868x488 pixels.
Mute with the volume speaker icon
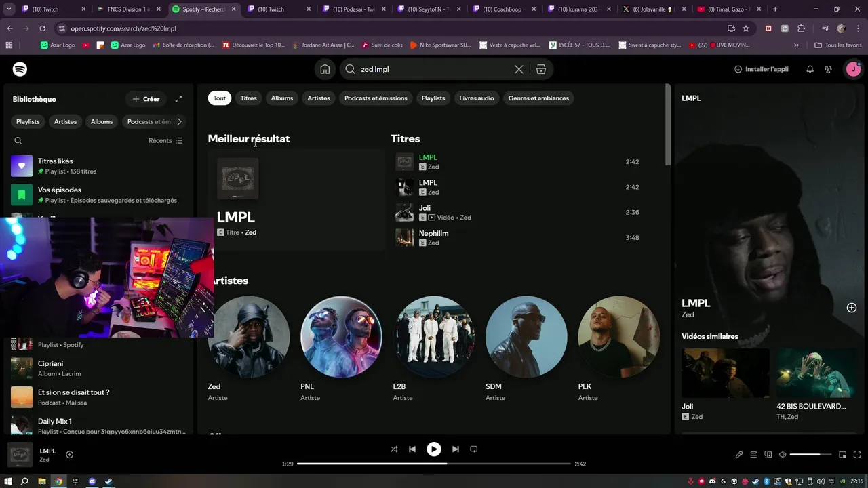pyautogui.click(x=783, y=455)
